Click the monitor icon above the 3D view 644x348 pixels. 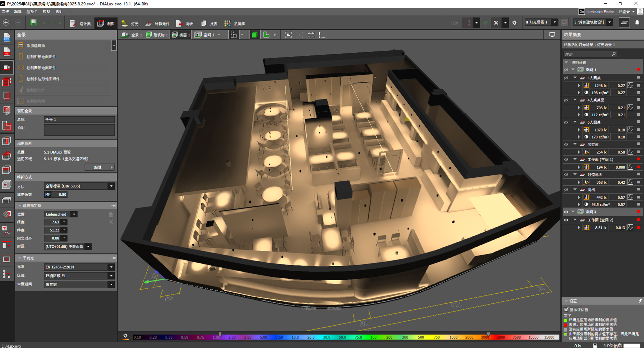(552, 35)
